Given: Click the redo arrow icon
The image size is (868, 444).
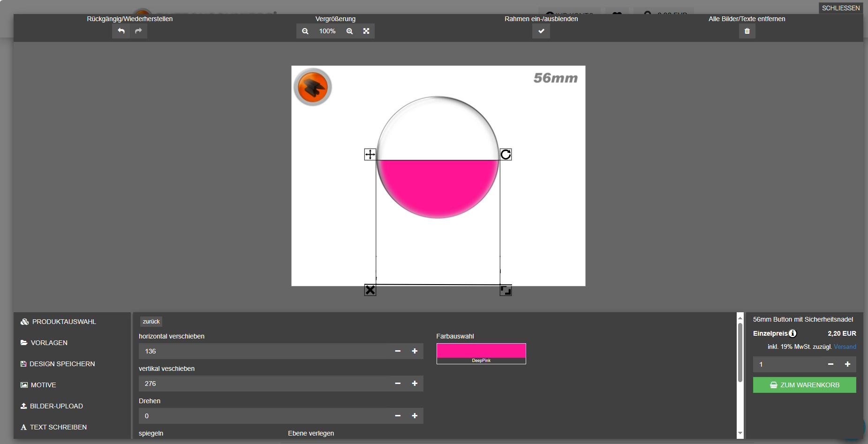Looking at the screenshot, I should point(138,31).
